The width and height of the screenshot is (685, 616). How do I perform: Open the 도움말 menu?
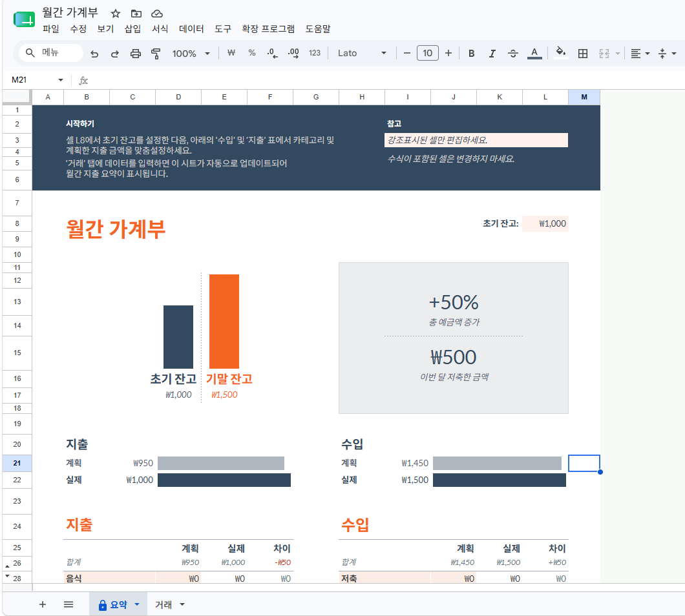click(x=317, y=29)
